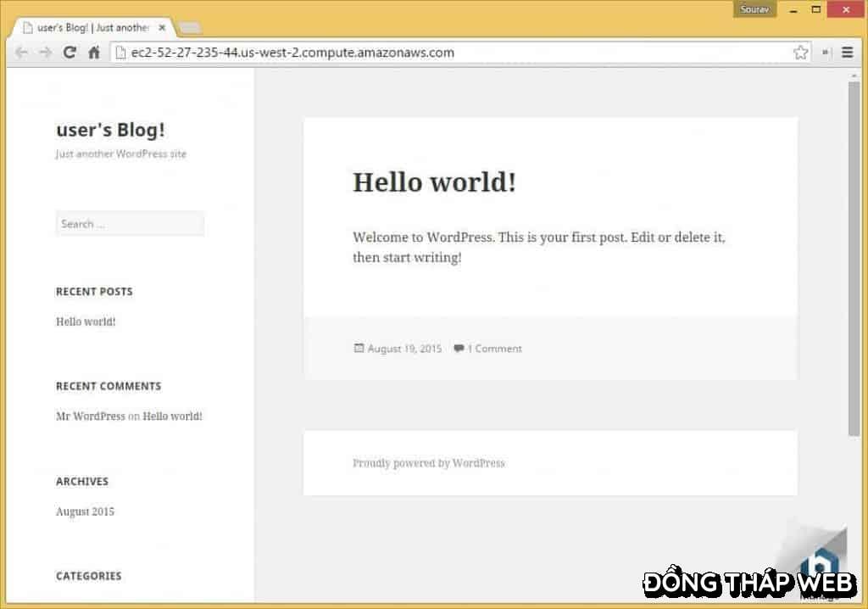868x609 pixels.
Task: Click into the Search field
Action: click(130, 224)
